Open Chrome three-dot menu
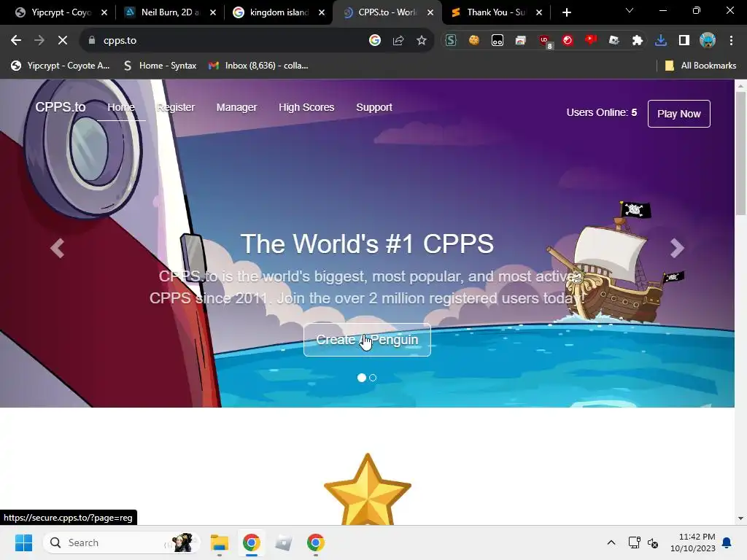This screenshot has height=560, width=747. pos(731,41)
